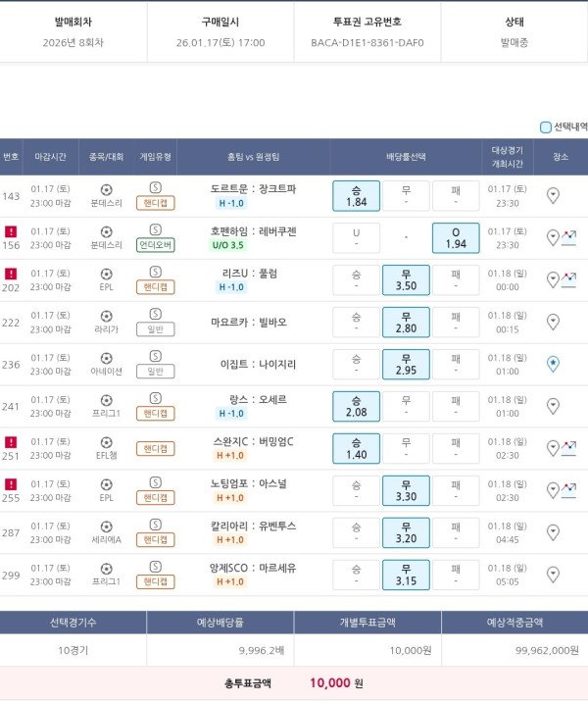
Task: Click 패 option for 앙제SCO match
Action: [x=456, y=575]
